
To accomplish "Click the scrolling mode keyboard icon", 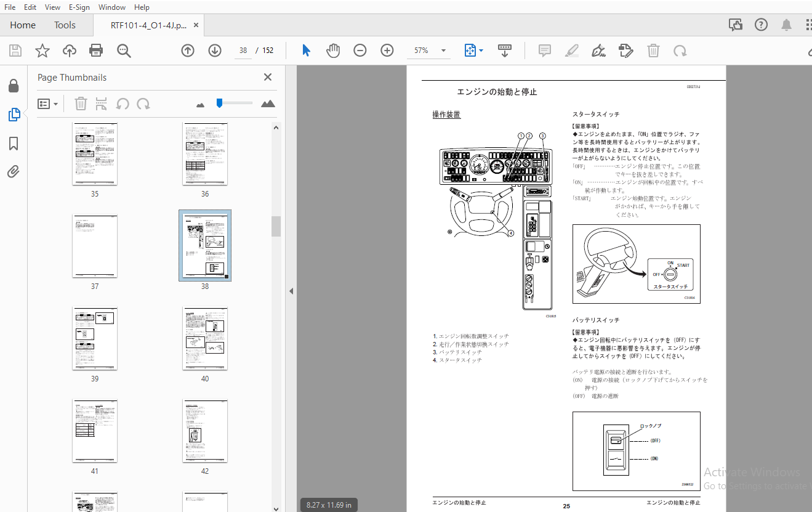I will pyautogui.click(x=505, y=51).
